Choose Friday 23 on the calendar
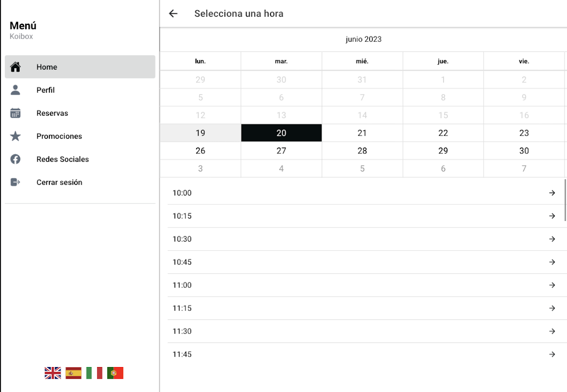The image size is (567, 392). point(524,133)
